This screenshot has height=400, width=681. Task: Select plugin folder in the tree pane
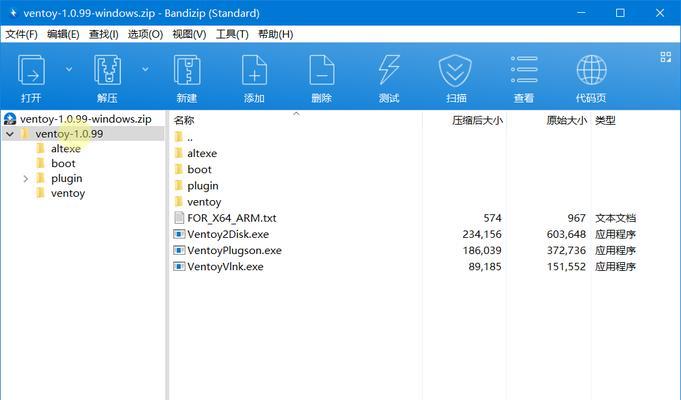point(66,179)
